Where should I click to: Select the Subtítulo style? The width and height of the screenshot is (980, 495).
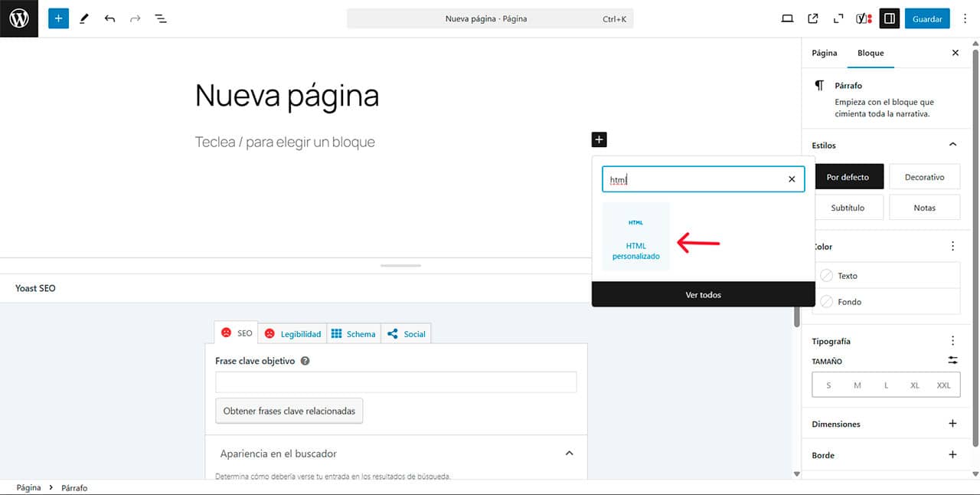[x=848, y=208]
